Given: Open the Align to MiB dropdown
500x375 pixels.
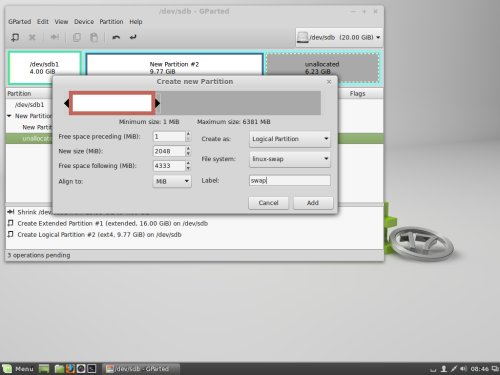Looking at the screenshot, I should [x=172, y=181].
